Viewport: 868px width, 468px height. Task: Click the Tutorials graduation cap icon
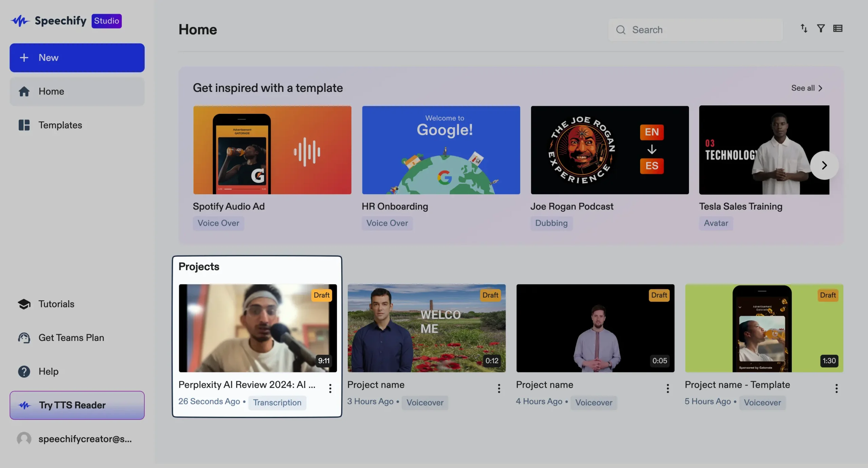[x=24, y=304]
